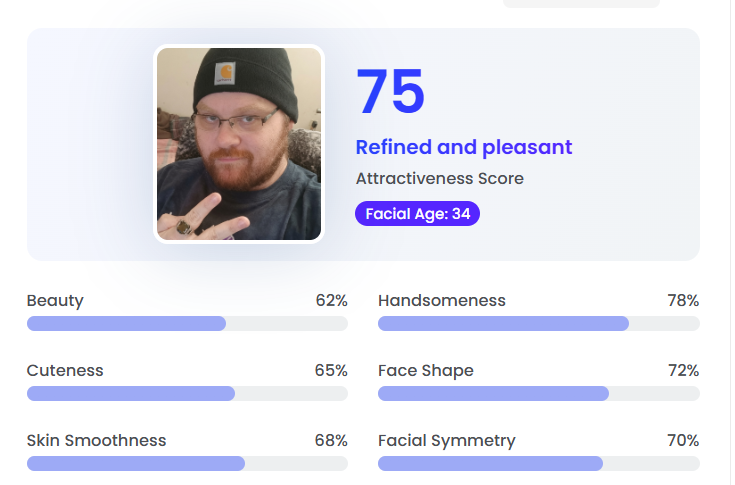The image size is (735, 485).
Task: Click the Beauty progress bar
Action: [x=187, y=323]
